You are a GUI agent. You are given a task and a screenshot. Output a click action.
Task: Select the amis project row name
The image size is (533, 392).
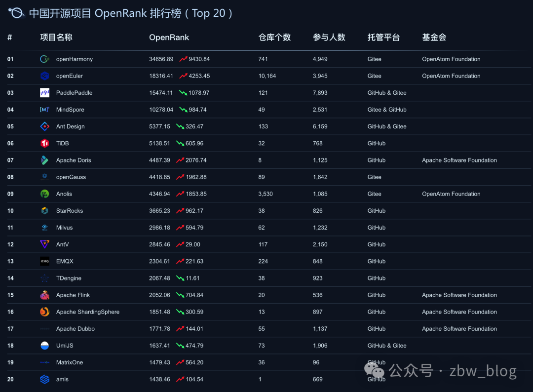click(x=62, y=379)
